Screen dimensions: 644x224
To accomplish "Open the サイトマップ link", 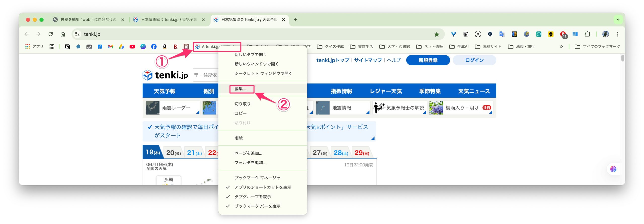I will tap(368, 60).
